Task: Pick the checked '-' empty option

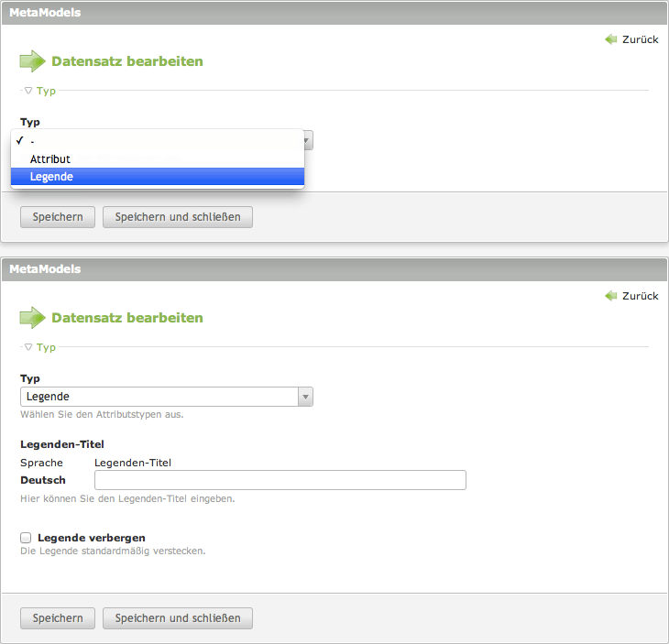Action: tap(33, 141)
